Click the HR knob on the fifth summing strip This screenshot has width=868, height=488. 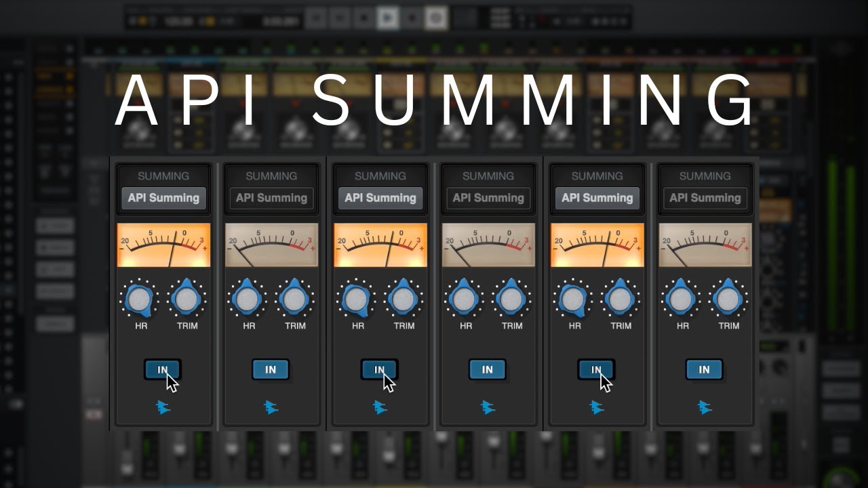point(574,300)
